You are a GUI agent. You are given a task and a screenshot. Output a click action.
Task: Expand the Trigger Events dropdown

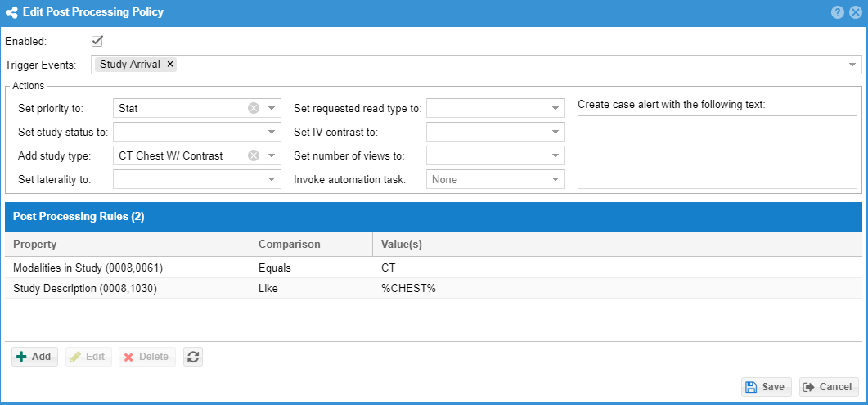(x=852, y=65)
